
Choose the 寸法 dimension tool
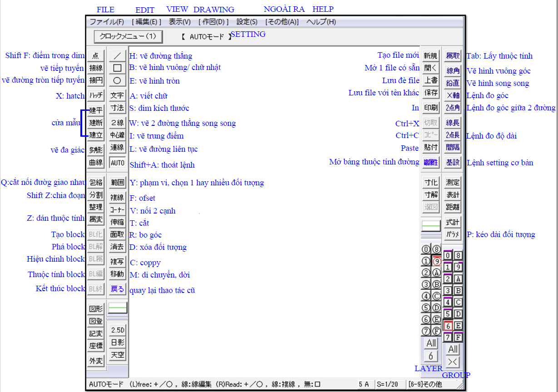(x=118, y=108)
